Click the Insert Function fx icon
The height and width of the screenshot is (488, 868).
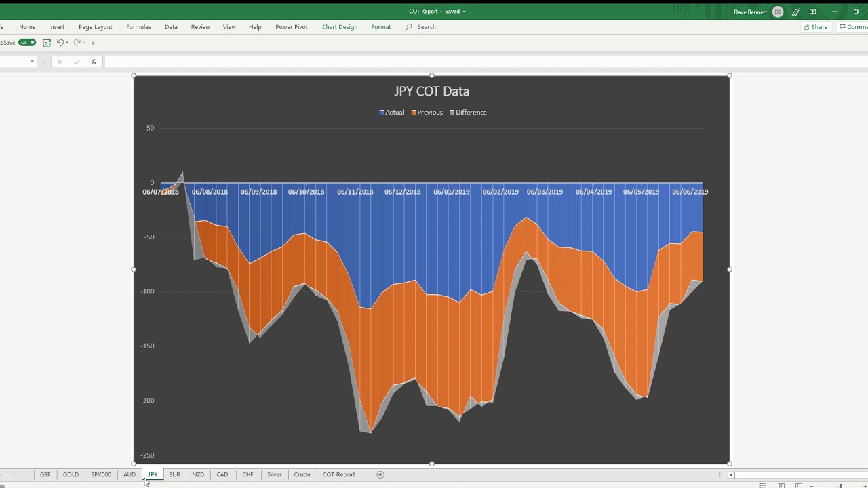[94, 62]
